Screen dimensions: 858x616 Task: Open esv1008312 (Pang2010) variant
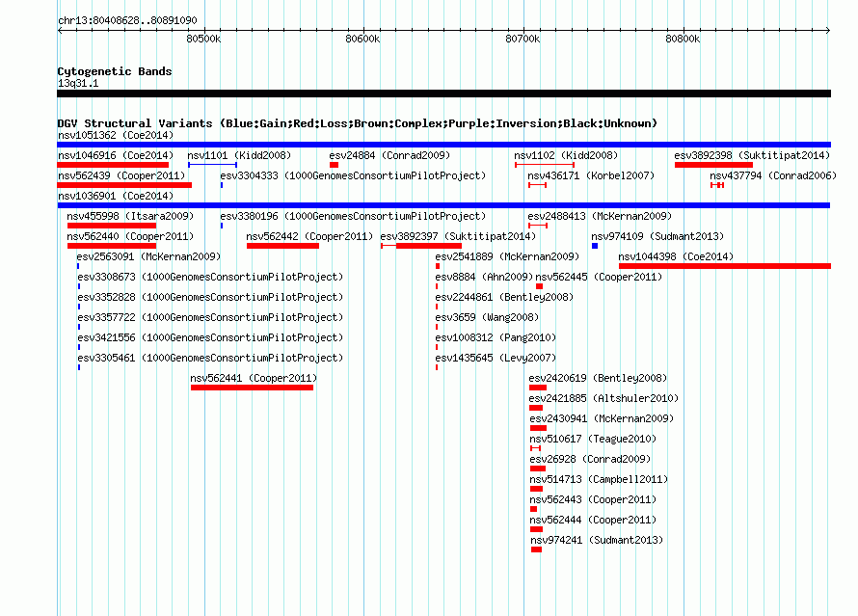[x=496, y=337]
